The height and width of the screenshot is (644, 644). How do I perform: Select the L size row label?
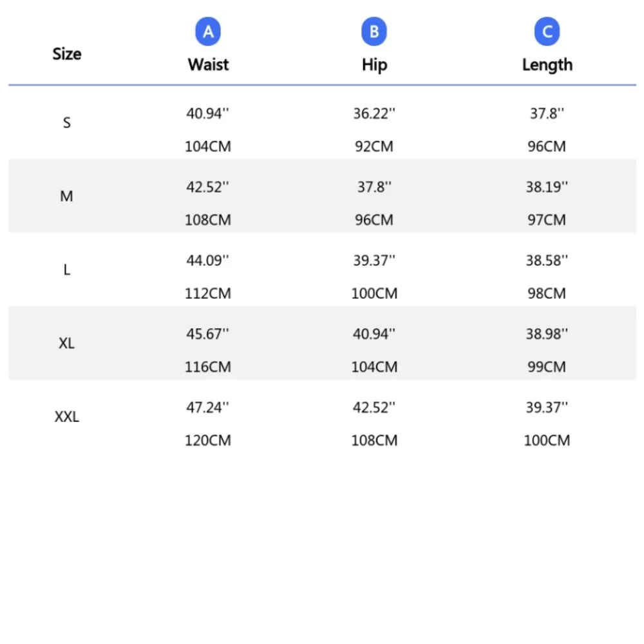pos(66,270)
